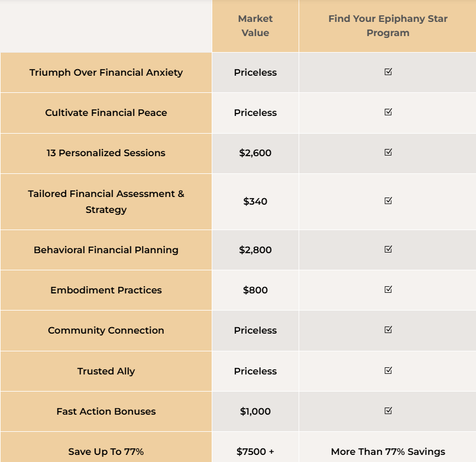Select the $2,800 value for Behavioral Planning
476x462 pixels.
[255, 250]
